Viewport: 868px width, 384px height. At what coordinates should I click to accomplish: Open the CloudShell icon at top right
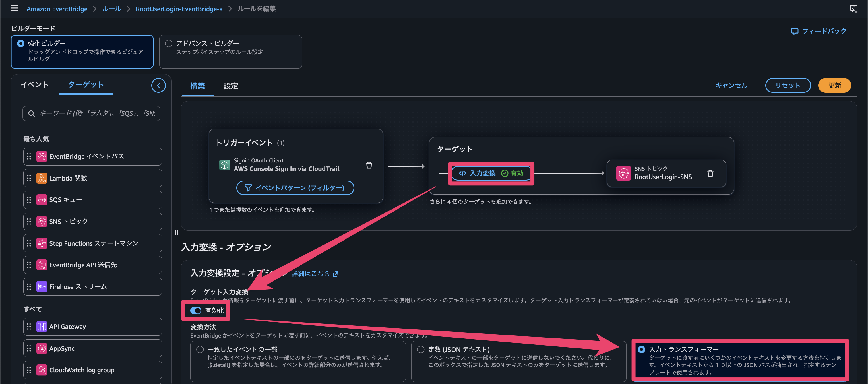[853, 9]
